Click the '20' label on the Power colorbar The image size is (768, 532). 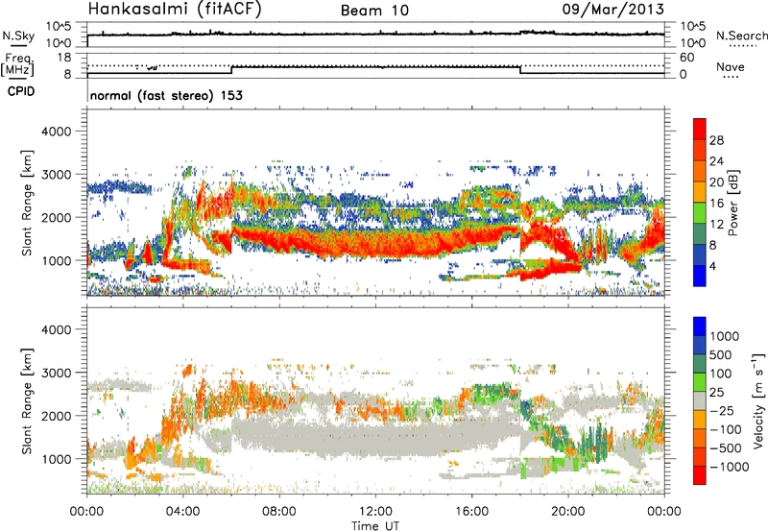[716, 182]
